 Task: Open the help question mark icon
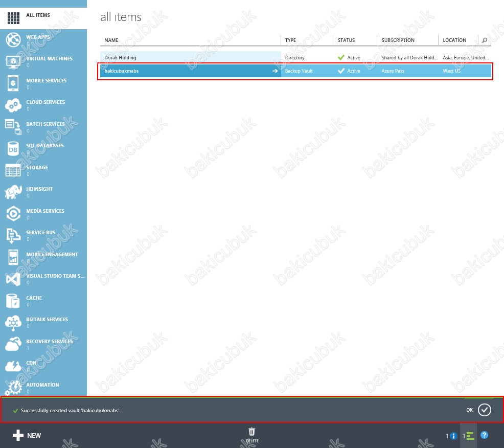click(x=484, y=435)
